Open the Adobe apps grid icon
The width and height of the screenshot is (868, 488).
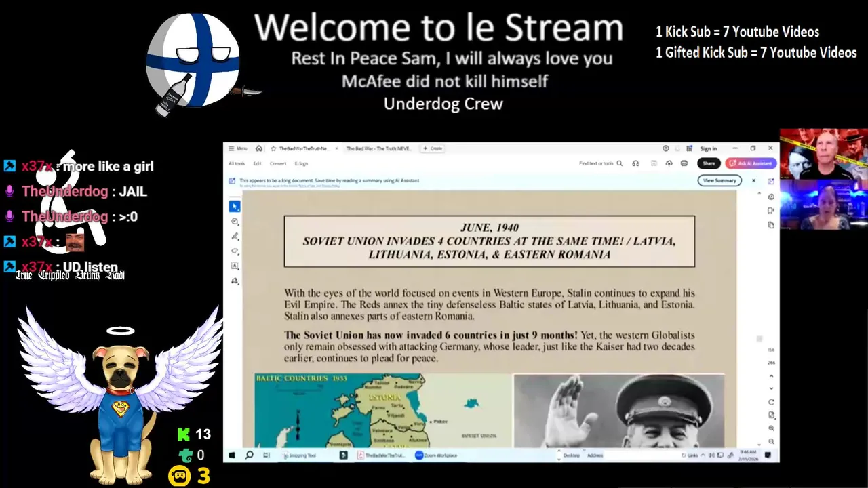point(689,148)
